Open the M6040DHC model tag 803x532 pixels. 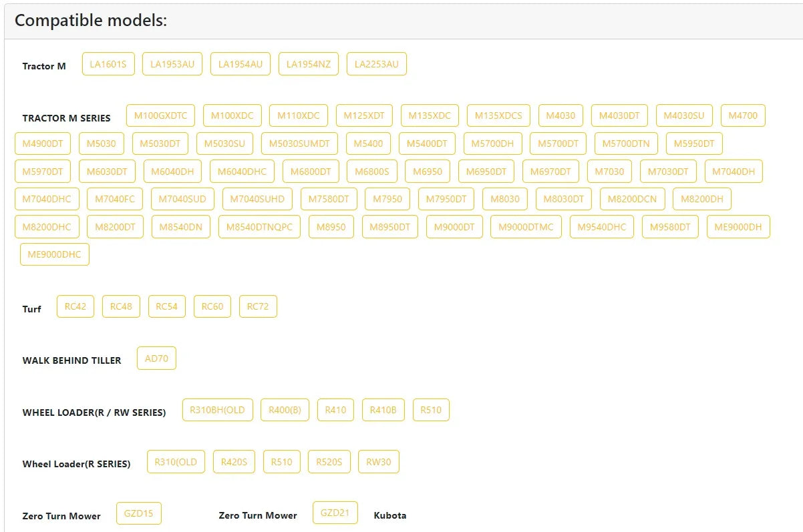click(242, 172)
